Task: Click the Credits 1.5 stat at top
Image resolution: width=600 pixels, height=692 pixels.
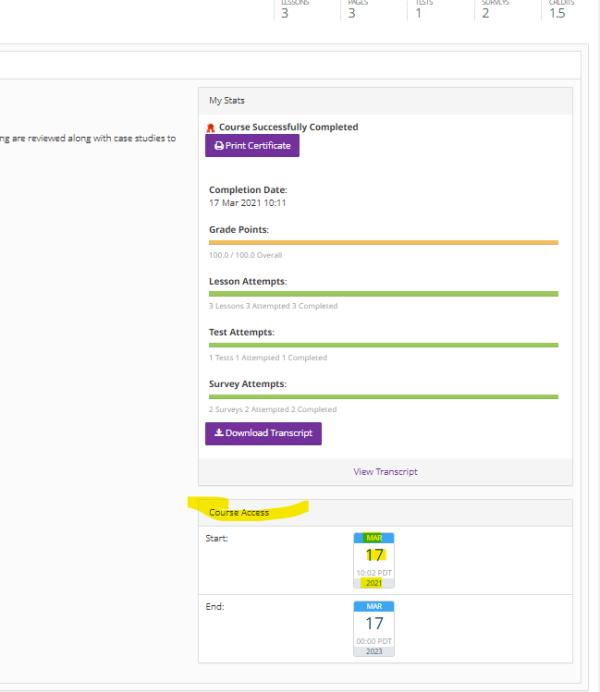Action: click(x=559, y=10)
